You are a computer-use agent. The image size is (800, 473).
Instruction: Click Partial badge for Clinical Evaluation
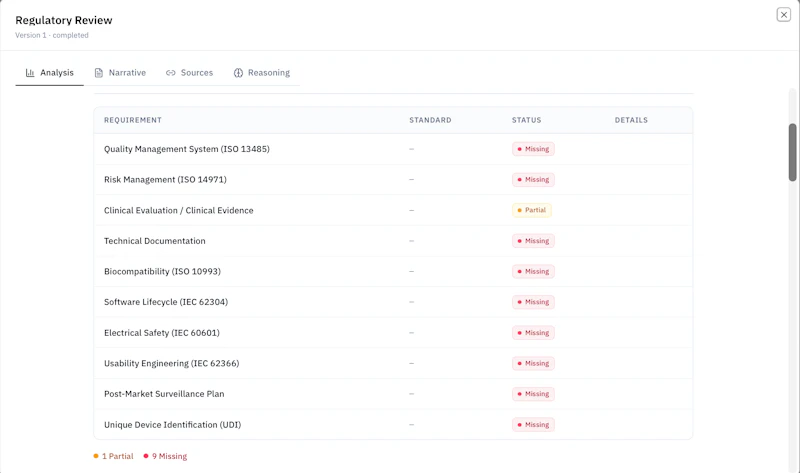pos(532,210)
